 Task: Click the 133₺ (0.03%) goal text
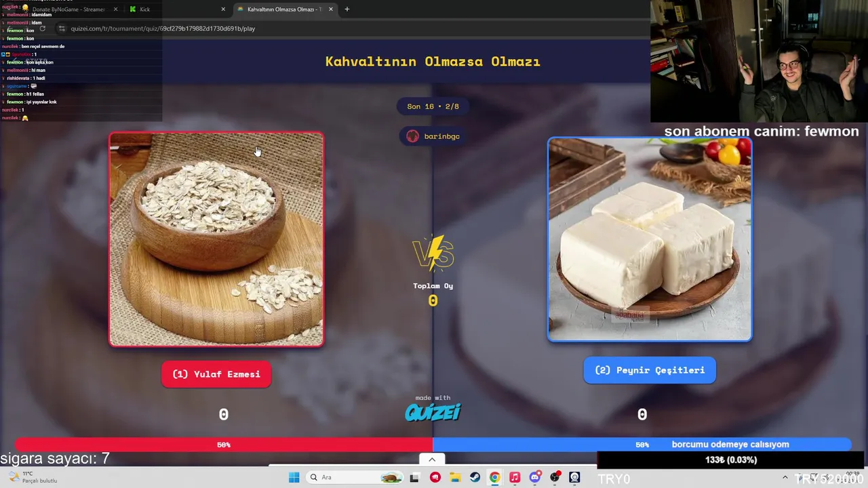(731, 460)
